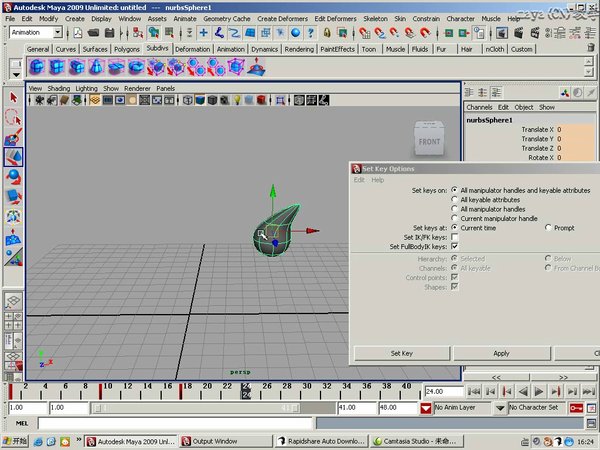Viewport: 600px width, 450px height.
Task: Click the wireframe cube viewport icon
Action: point(188,100)
